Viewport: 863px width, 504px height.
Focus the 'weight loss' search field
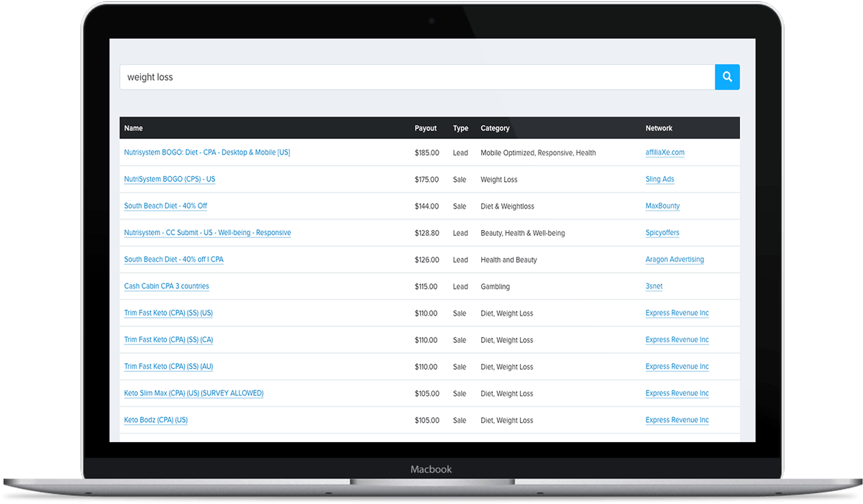[x=417, y=77]
